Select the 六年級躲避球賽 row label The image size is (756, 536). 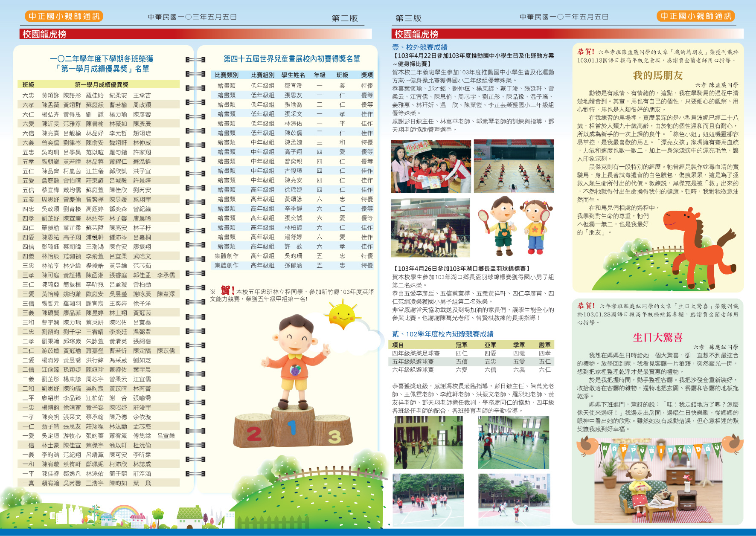[x=413, y=370]
